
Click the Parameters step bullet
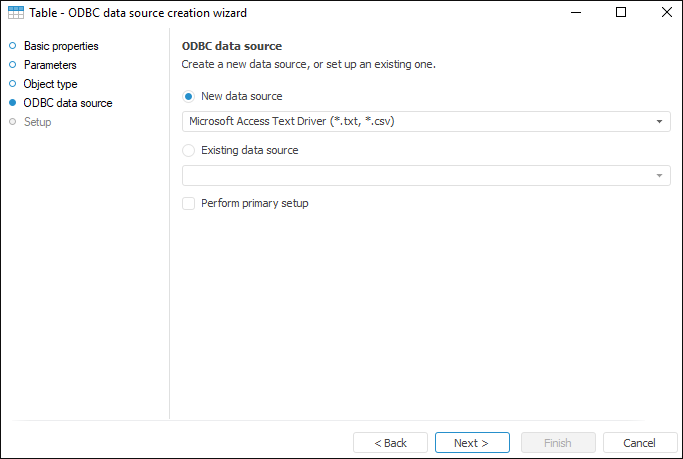[12, 65]
